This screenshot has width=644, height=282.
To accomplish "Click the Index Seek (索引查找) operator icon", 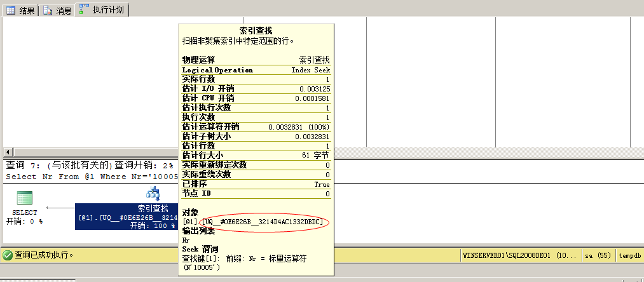I will coord(153,193).
